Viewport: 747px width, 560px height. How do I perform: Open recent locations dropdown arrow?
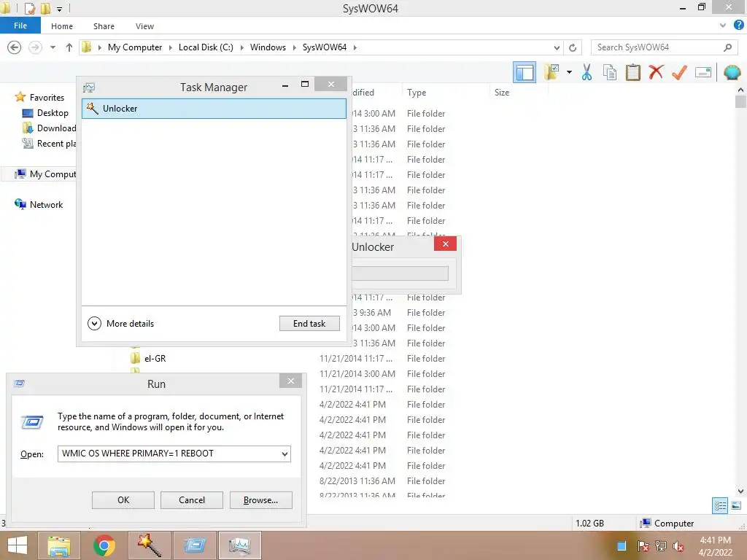(x=53, y=47)
